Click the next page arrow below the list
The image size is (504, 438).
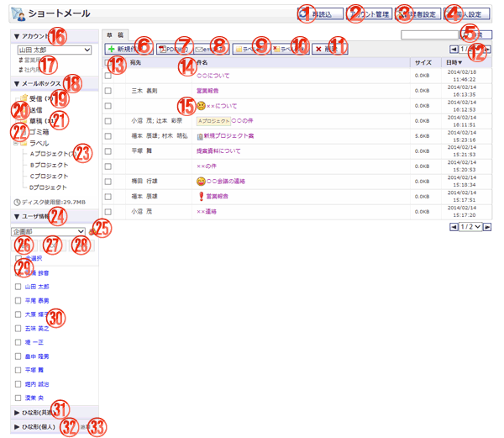coord(487,227)
